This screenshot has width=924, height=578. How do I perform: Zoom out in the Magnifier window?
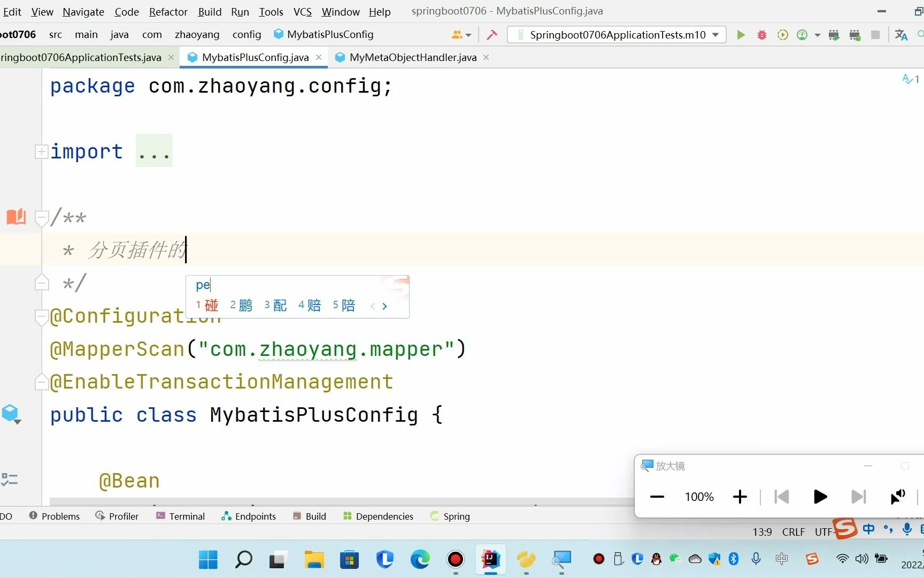pos(657,497)
